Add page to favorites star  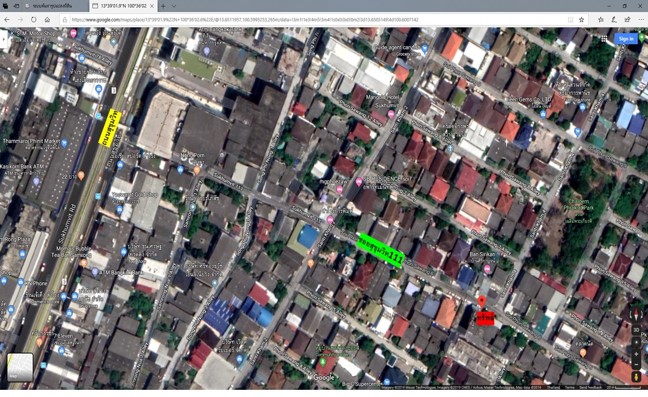coord(581,19)
